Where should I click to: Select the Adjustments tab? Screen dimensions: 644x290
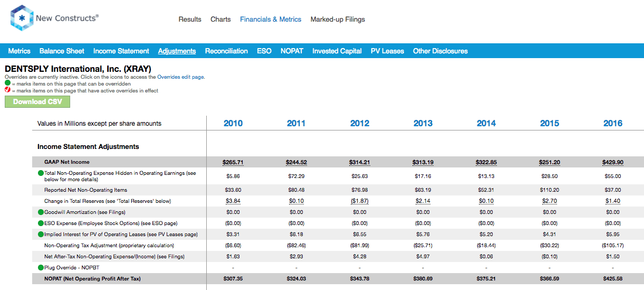(177, 51)
